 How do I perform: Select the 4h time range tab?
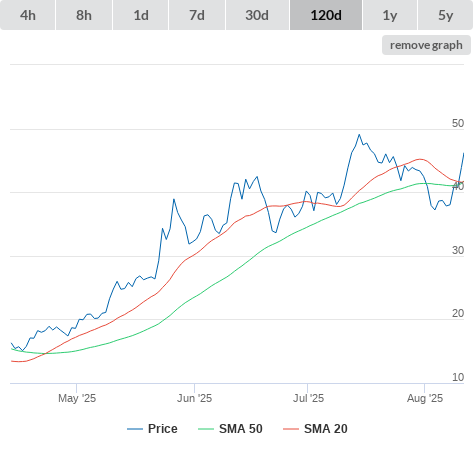(28, 15)
